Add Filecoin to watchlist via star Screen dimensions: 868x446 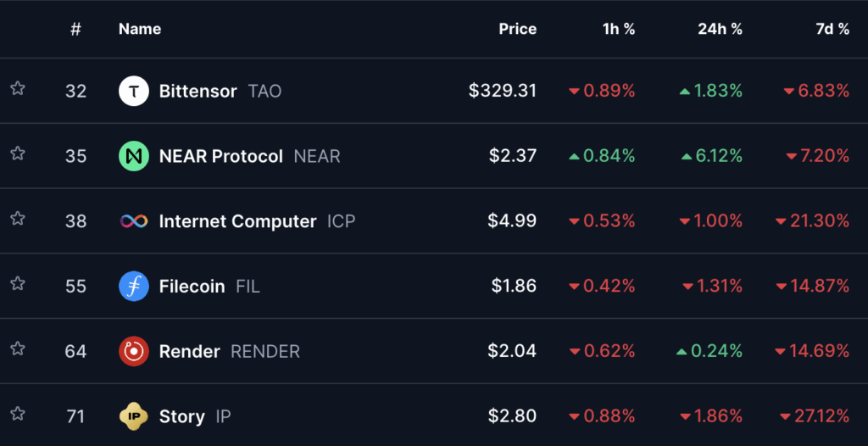(17, 283)
